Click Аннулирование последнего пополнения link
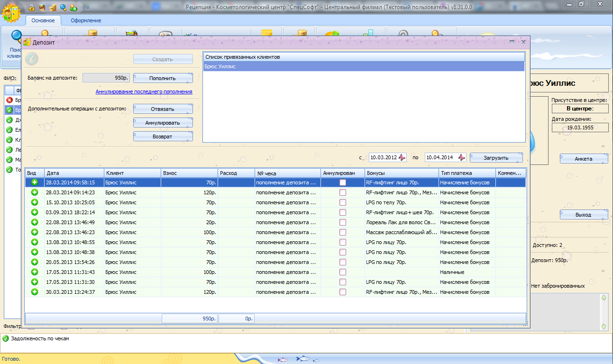This screenshot has height=364, width=613. (144, 91)
